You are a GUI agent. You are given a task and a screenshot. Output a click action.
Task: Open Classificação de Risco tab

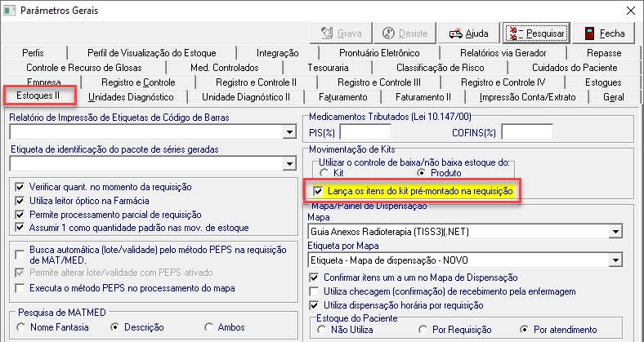click(x=440, y=68)
